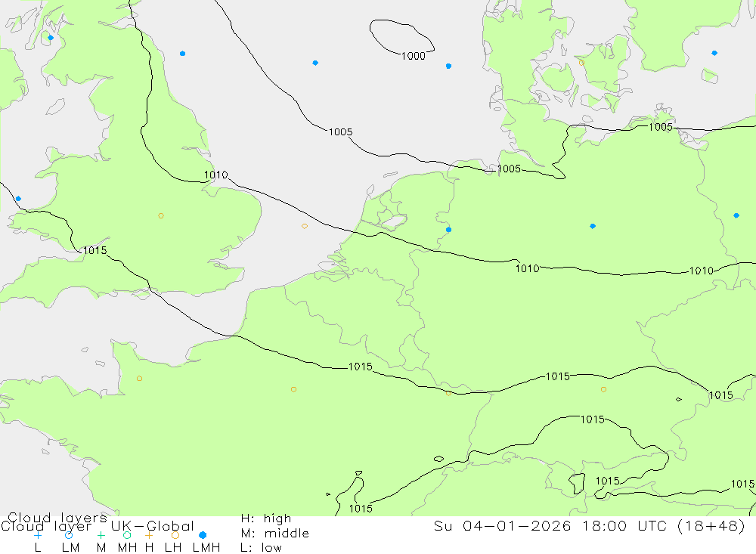Click the 1015 label over Wales
The image size is (756, 554).
click(94, 250)
